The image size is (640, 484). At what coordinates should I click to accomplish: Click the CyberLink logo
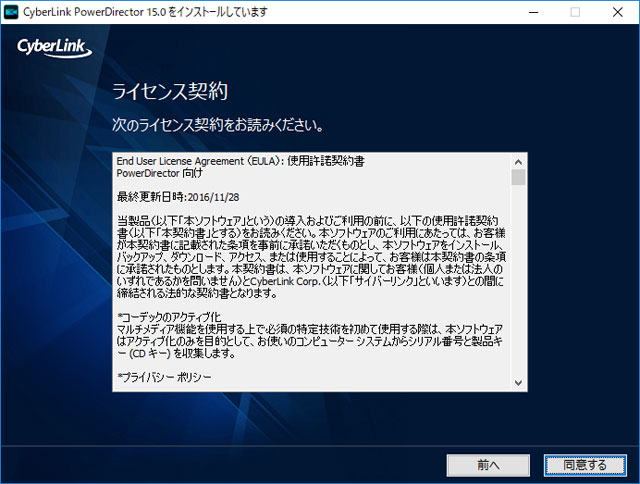point(54,48)
